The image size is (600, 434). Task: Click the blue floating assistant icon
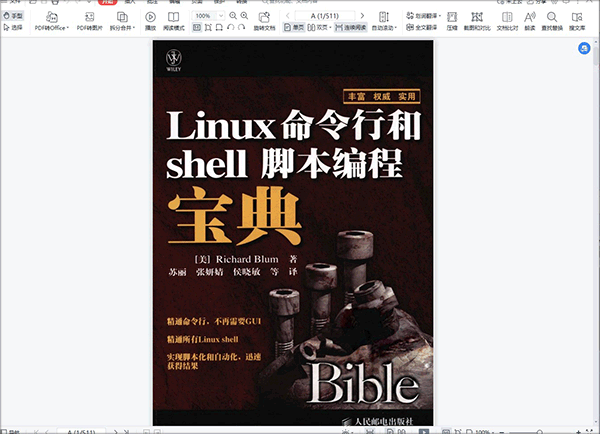[584, 48]
